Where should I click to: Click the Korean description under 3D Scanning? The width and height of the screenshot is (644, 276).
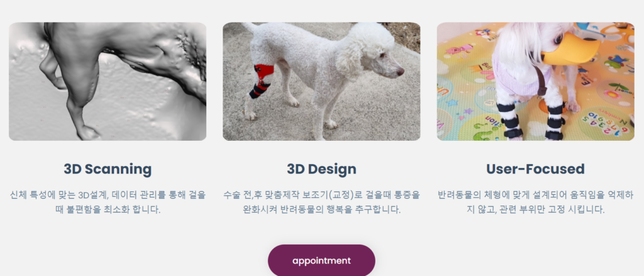point(108,202)
